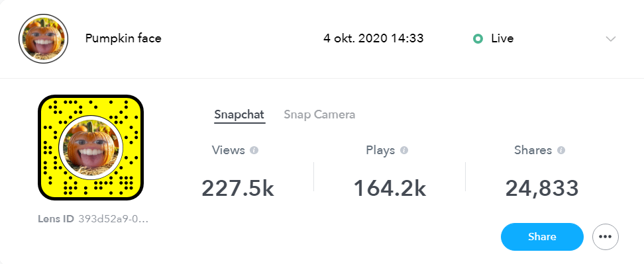Click the Lens ID label
This screenshot has width=644, height=264.
coord(56,218)
